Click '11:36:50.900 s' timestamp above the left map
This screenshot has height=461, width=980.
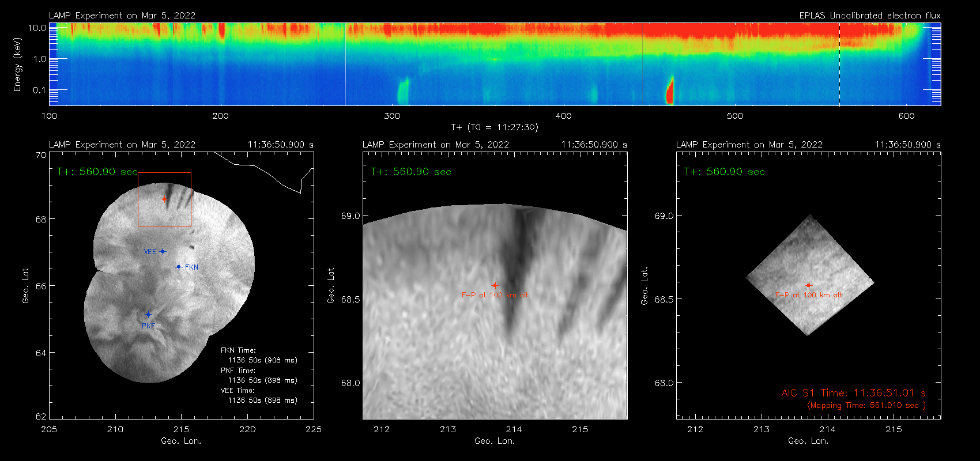click(x=281, y=145)
